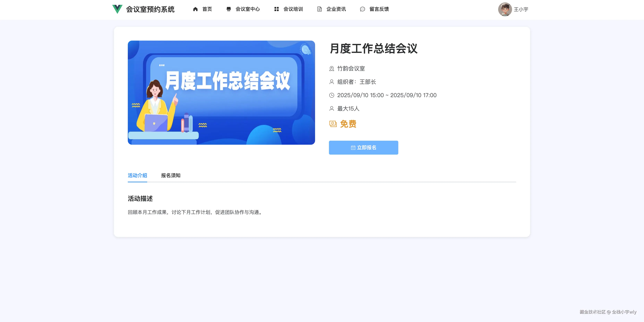Image resolution: width=644 pixels, height=322 pixels.
Task: Click the capacity icon before 最大15人
Action: coord(332,108)
